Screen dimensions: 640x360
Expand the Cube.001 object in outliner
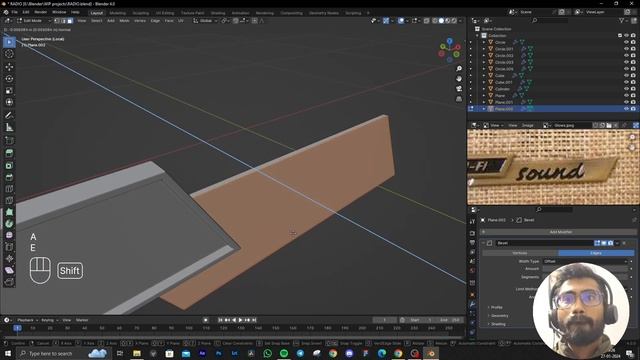pyautogui.click(x=484, y=82)
